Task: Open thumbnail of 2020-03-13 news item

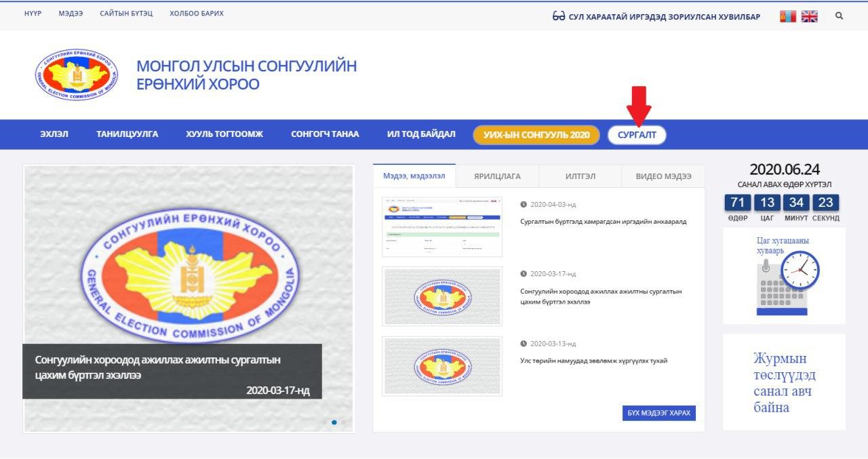Action: click(x=442, y=366)
